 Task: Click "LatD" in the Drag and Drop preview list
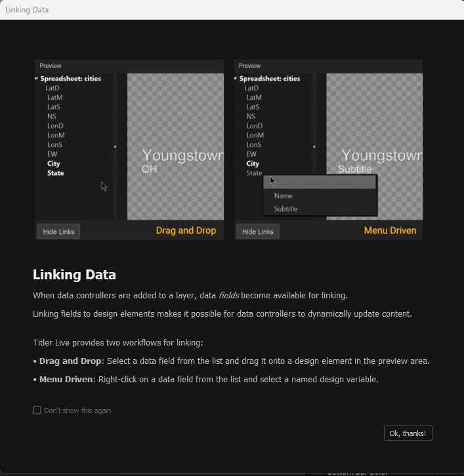click(53, 88)
